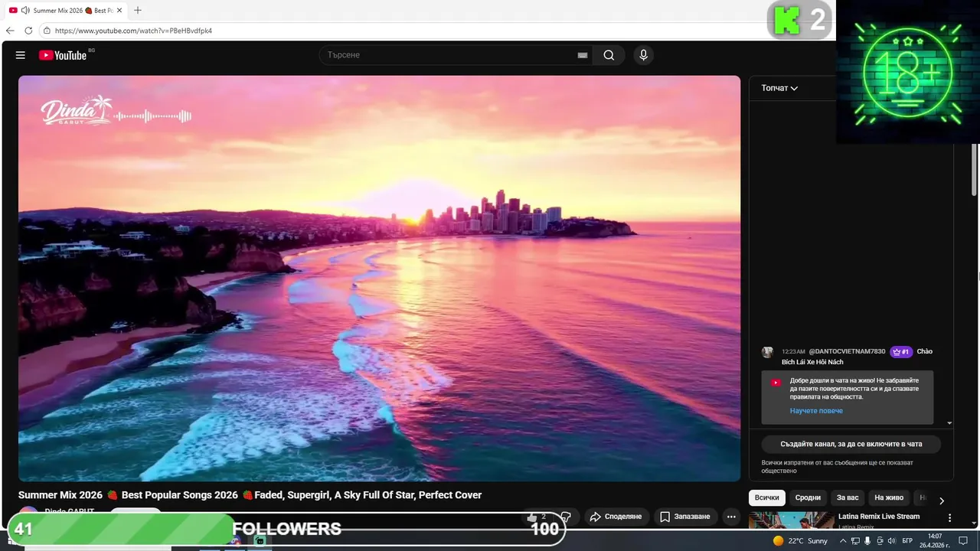Go to YouTube home via the logo
980x551 pixels.
coord(63,55)
